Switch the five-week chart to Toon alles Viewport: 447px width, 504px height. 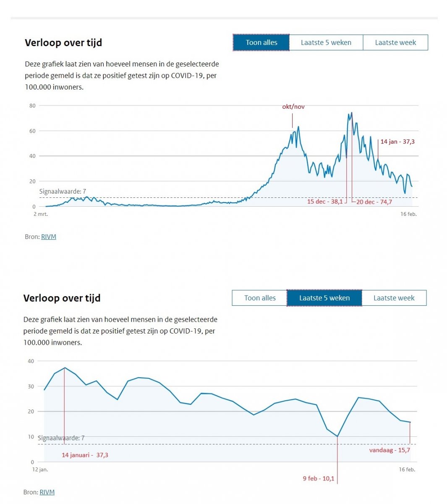260,298
